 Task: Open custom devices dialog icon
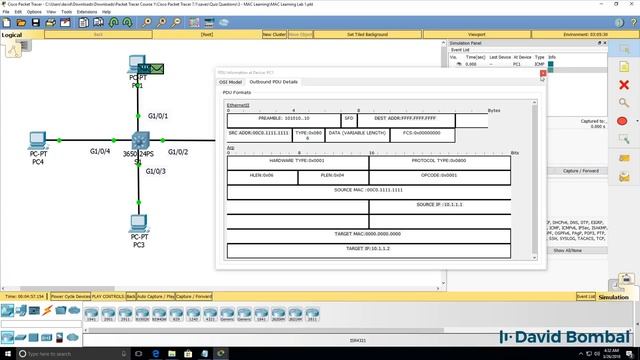209,22
